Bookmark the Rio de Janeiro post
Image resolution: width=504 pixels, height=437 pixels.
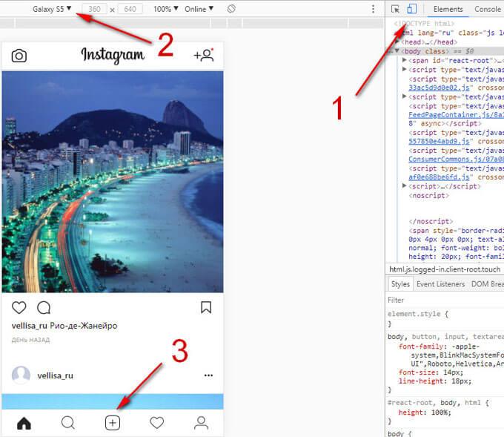click(206, 307)
